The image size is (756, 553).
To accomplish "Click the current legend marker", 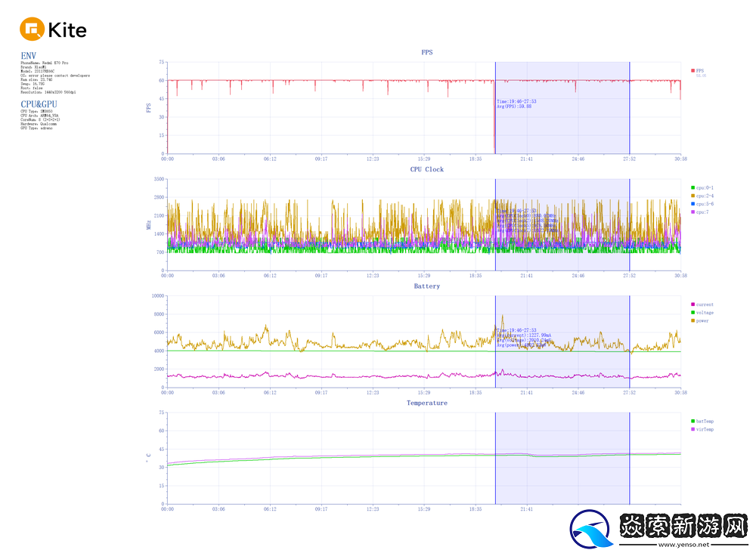I will tap(692, 304).
